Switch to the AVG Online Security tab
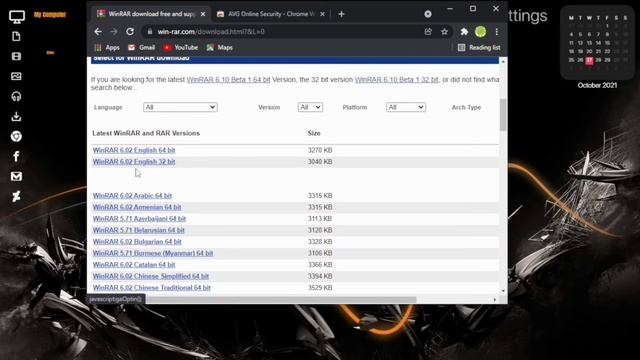Screen dimensions: 640x360 (271, 14)
